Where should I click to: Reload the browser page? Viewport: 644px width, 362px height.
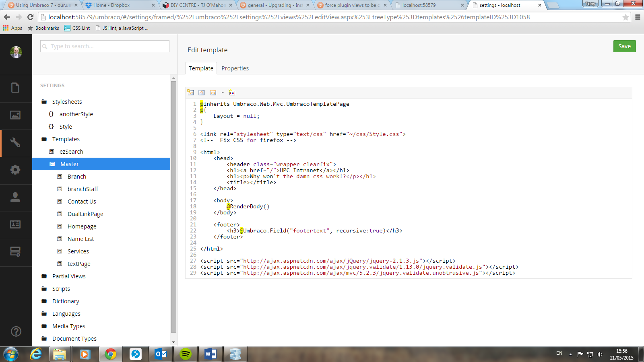[x=30, y=17]
